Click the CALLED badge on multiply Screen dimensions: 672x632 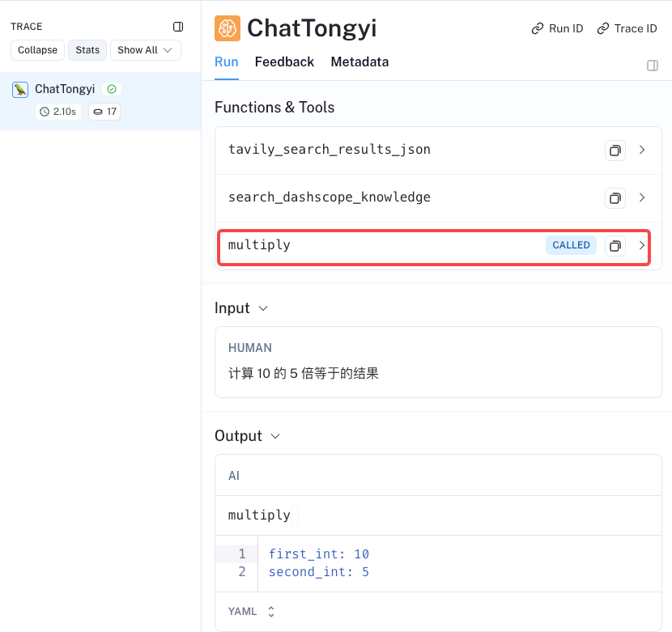click(x=571, y=245)
